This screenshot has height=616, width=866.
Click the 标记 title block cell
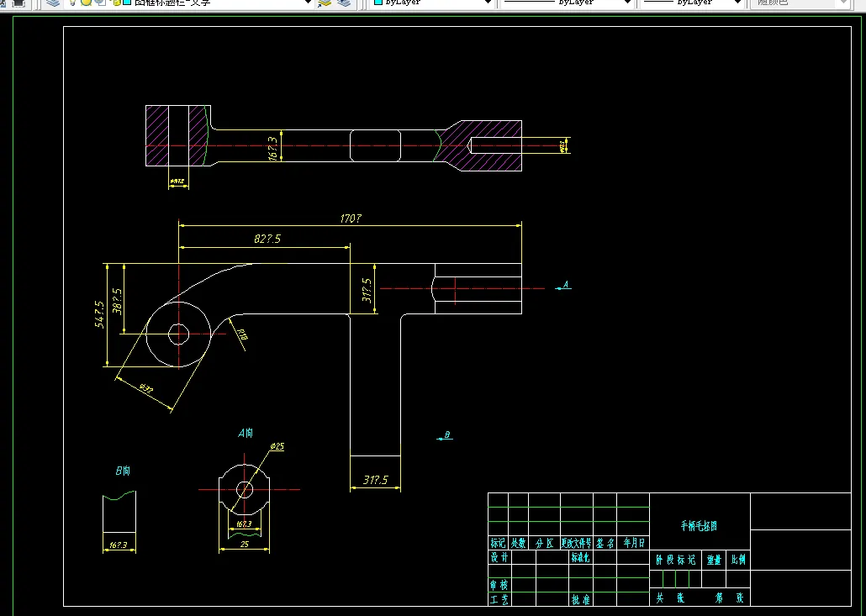pos(499,543)
